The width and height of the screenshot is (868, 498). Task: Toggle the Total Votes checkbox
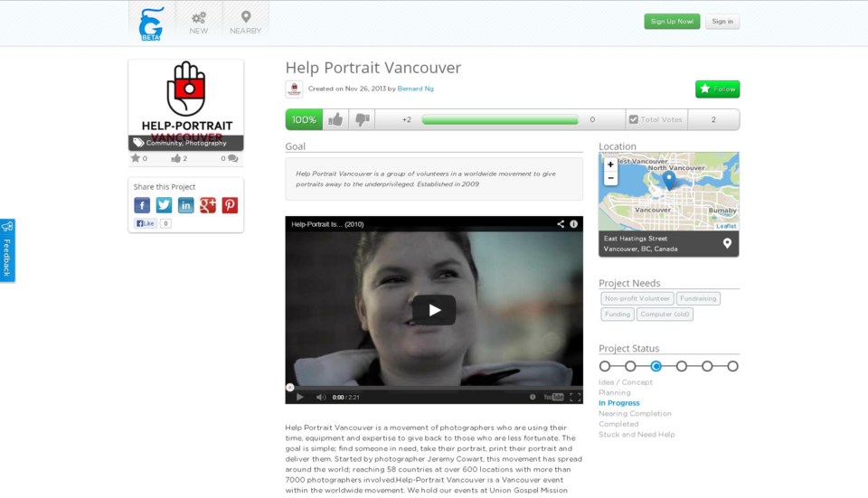(634, 119)
